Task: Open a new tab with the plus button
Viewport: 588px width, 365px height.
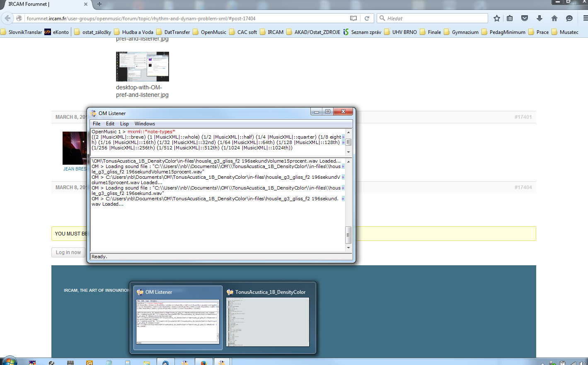Action: coord(99,4)
